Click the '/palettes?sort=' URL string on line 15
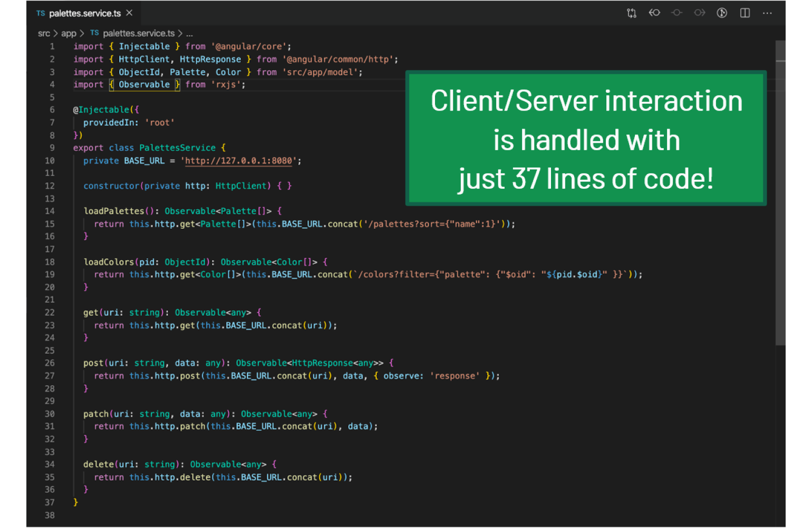Viewport: 812px width, 528px height. pyautogui.click(x=431, y=224)
